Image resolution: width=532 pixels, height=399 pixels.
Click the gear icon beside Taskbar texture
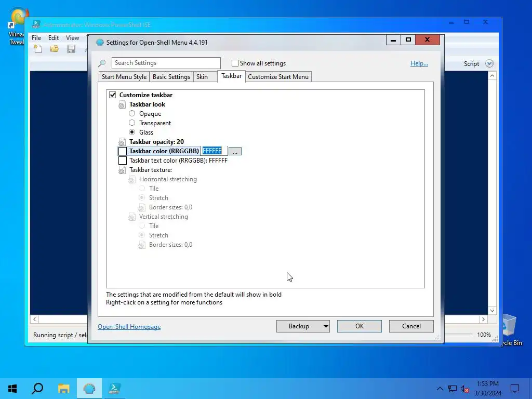click(x=122, y=170)
